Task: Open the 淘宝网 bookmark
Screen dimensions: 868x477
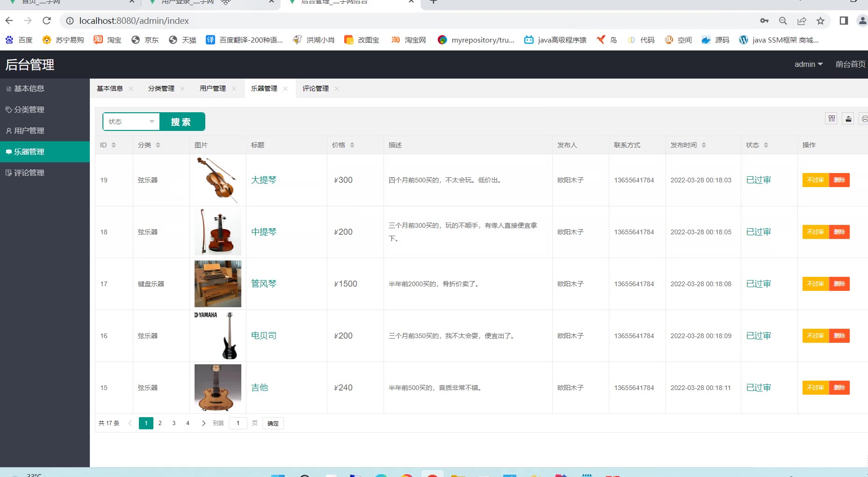Action: pyautogui.click(x=409, y=40)
